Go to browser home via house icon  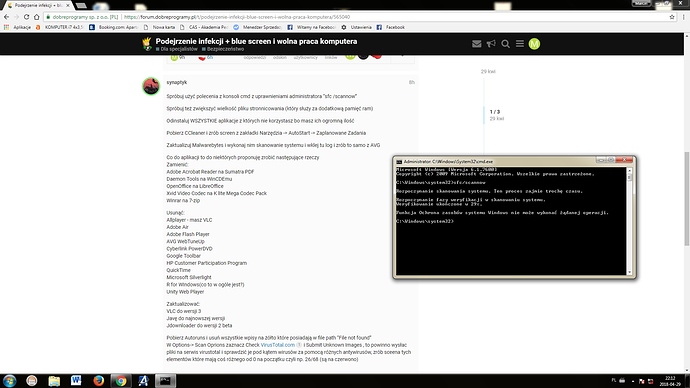(x=37, y=17)
